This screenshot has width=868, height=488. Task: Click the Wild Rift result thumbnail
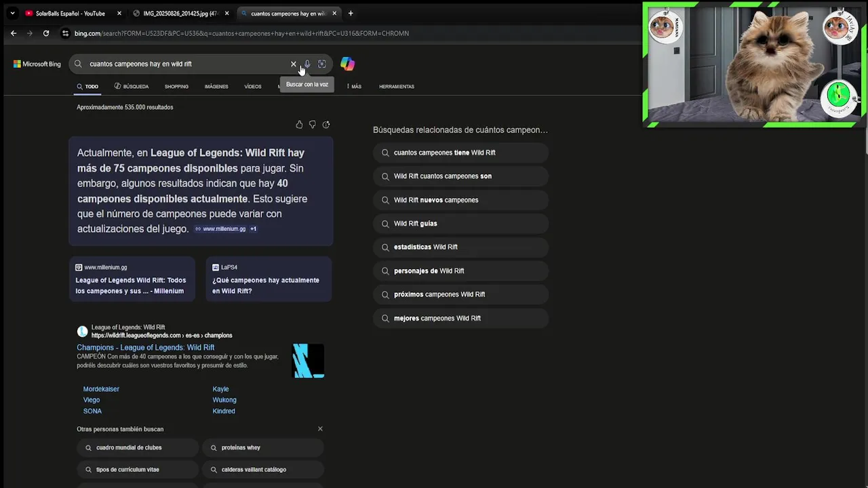[x=309, y=361]
